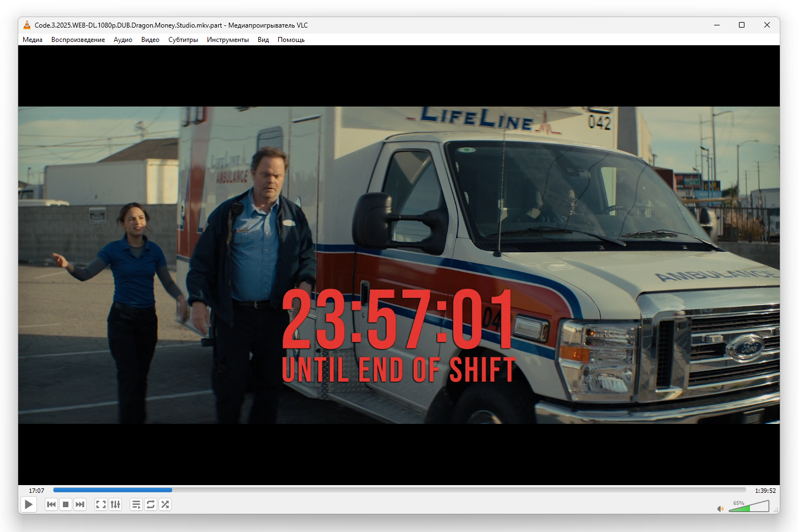Toggle shuffle random playback
This screenshot has height=532, width=798.
pyautogui.click(x=165, y=504)
